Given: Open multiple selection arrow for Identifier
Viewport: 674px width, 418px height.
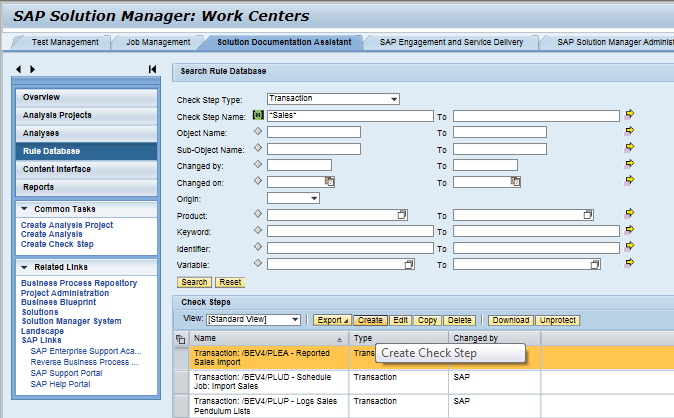Looking at the screenshot, I should pos(629,246).
